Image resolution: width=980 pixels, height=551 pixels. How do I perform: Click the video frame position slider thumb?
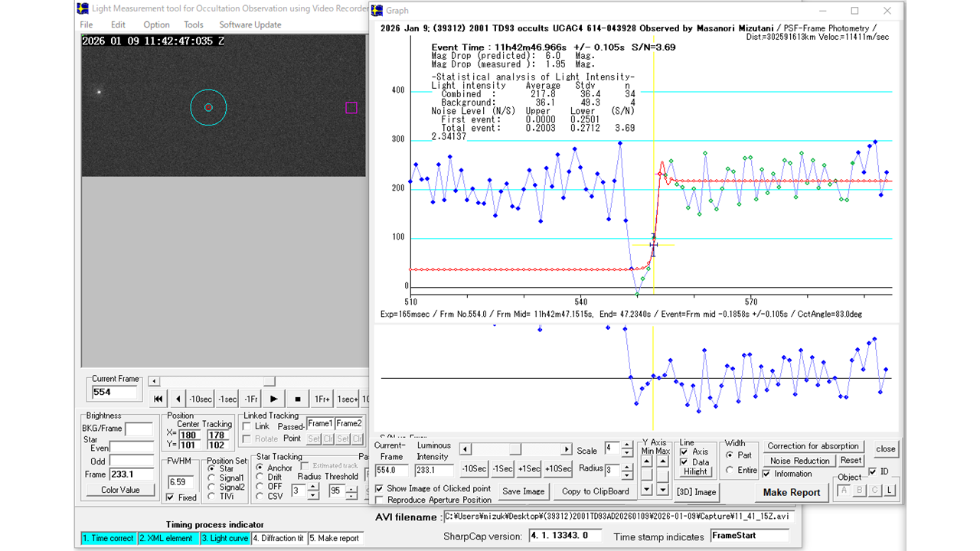[x=269, y=381]
